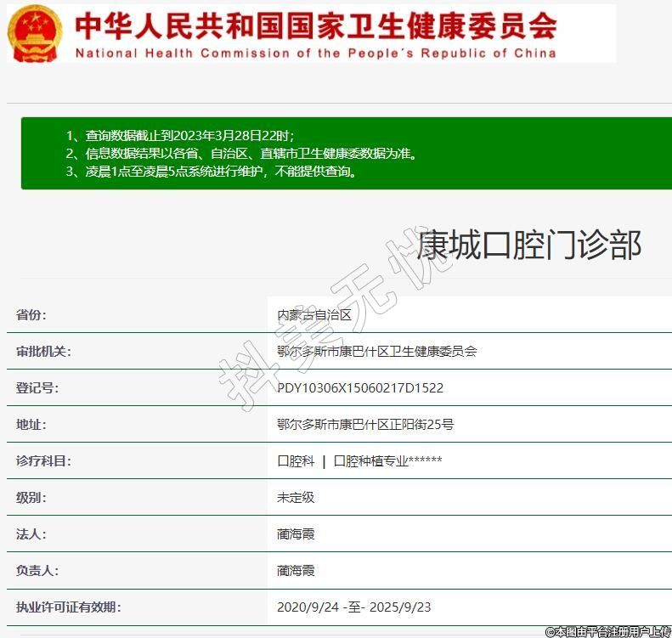The width and height of the screenshot is (672, 638).
Task: Select the level value 未定级
Action: (x=296, y=498)
